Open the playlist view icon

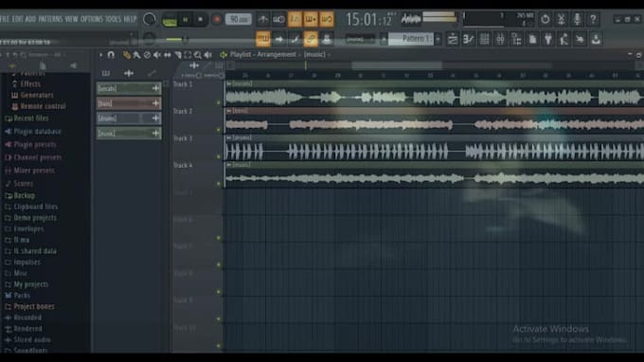click(452, 39)
